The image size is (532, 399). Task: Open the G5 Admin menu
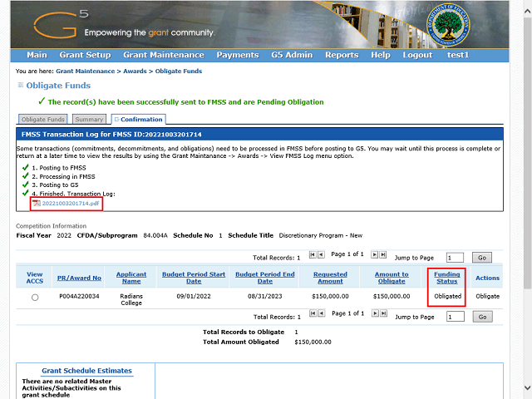(x=292, y=55)
